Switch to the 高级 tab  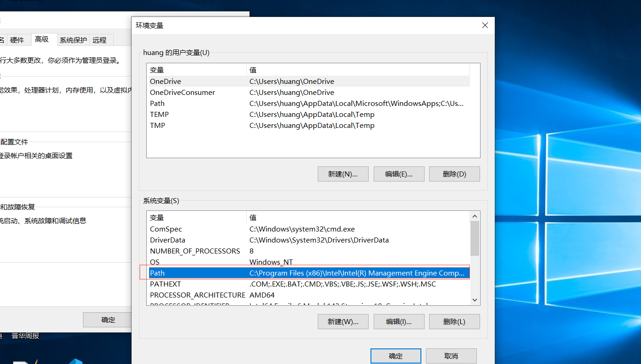tap(42, 39)
